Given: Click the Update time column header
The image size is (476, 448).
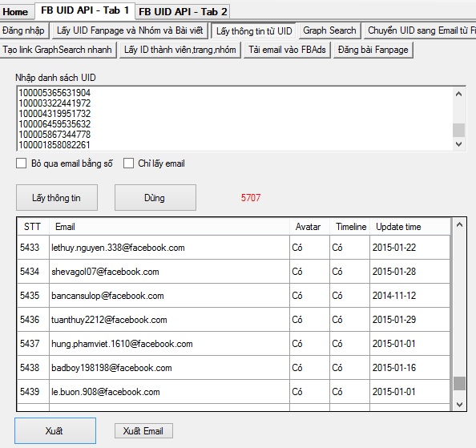Looking at the screenshot, I should [x=409, y=227].
